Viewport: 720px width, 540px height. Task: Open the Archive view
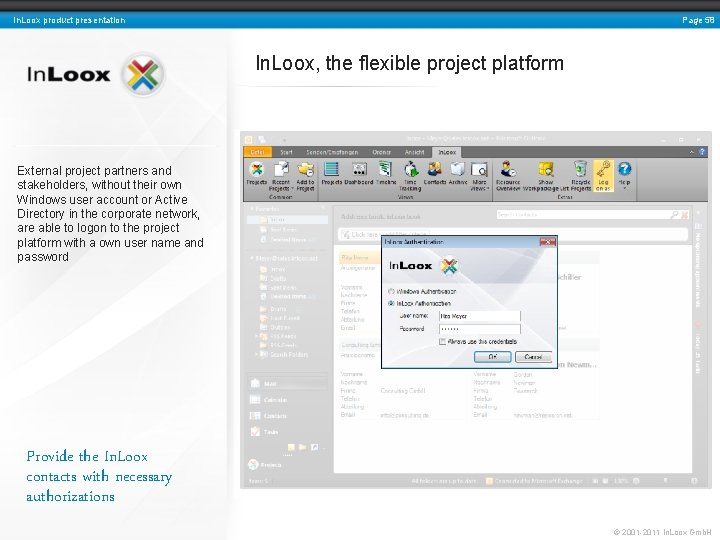(458, 173)
